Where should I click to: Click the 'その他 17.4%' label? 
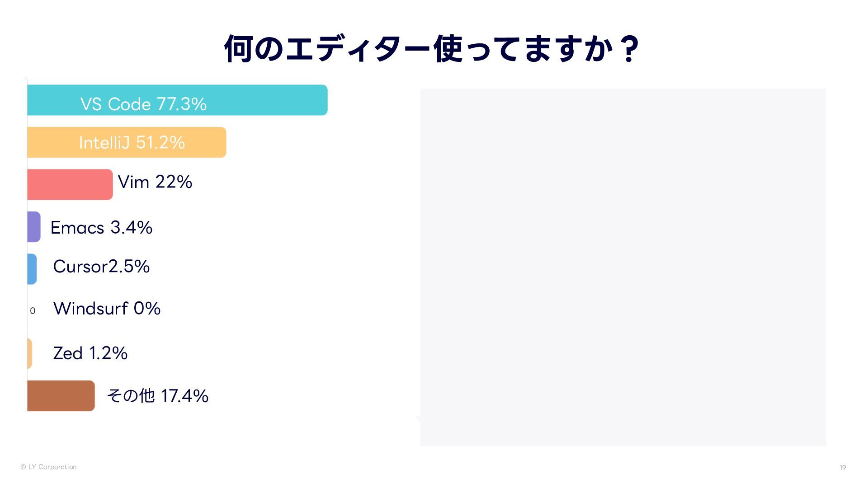[157, 396]
